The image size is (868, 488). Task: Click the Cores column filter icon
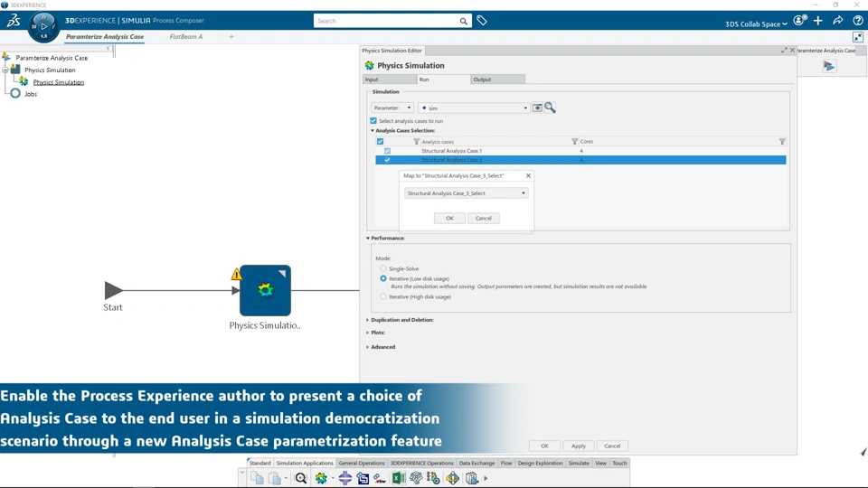(x=575, y=142)
